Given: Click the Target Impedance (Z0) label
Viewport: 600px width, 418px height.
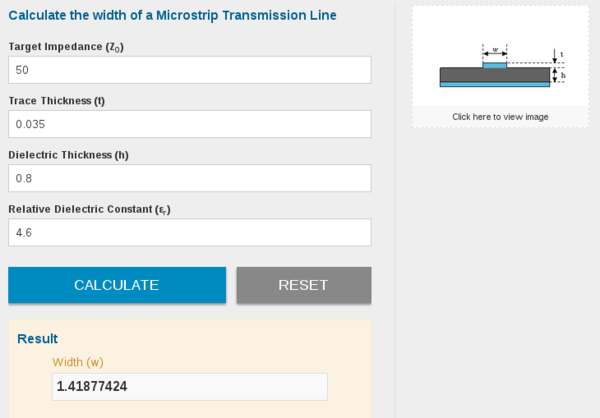Looking at the screenshot, I should tap(66, 47).
